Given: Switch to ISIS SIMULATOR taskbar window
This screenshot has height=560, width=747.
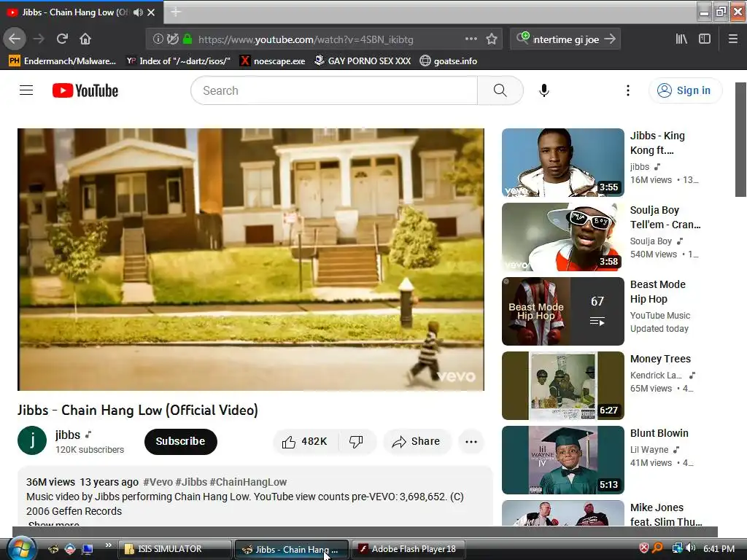Looking at the screenshot, I should coord(175,549).
